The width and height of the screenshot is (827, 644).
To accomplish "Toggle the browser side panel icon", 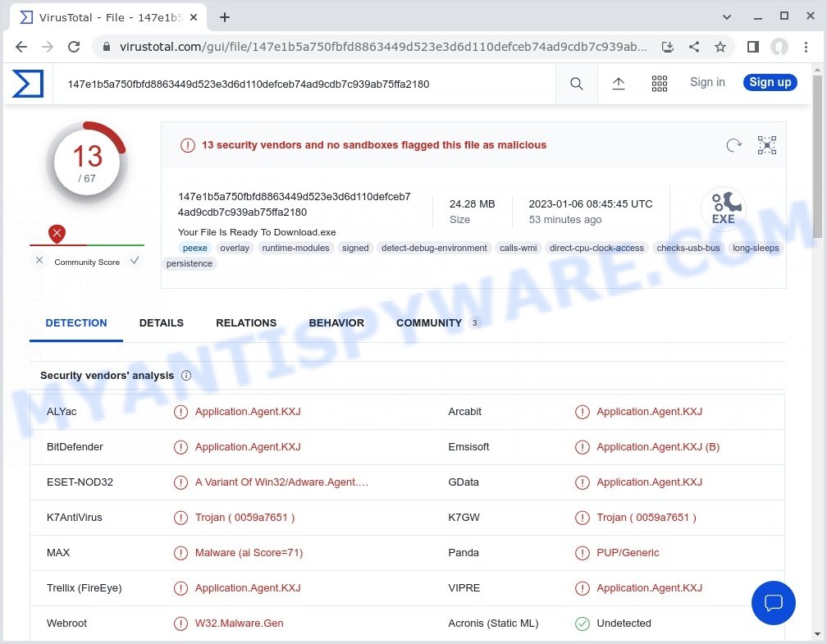I will 753,47.
